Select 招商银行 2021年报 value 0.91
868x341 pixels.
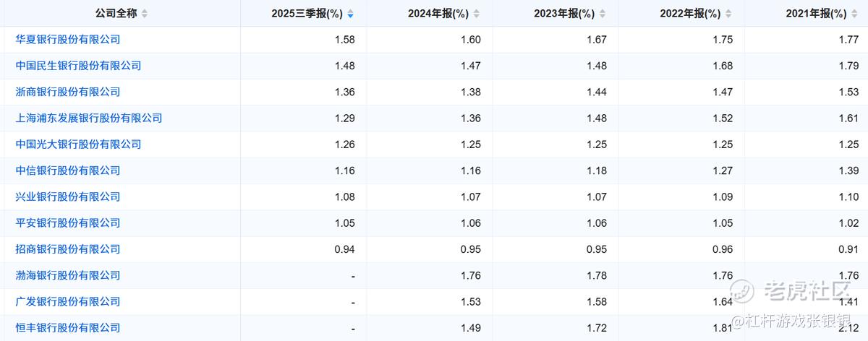848,249
